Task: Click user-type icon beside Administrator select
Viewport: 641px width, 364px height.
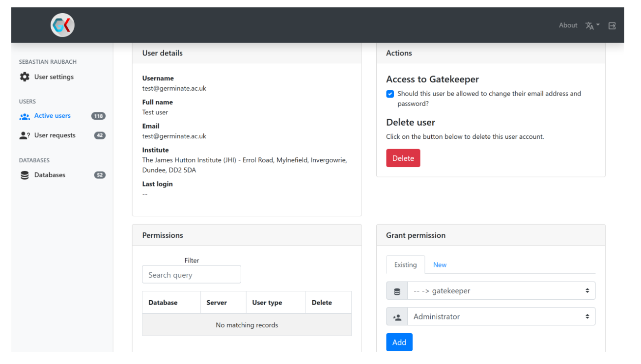Action: 397,317
